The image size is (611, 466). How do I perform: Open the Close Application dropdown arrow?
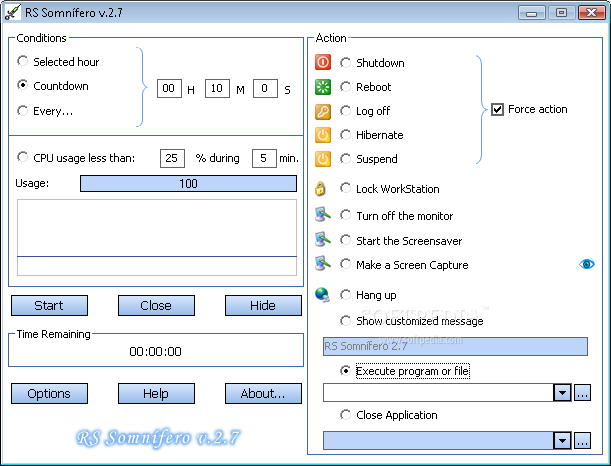pos(562,441)
